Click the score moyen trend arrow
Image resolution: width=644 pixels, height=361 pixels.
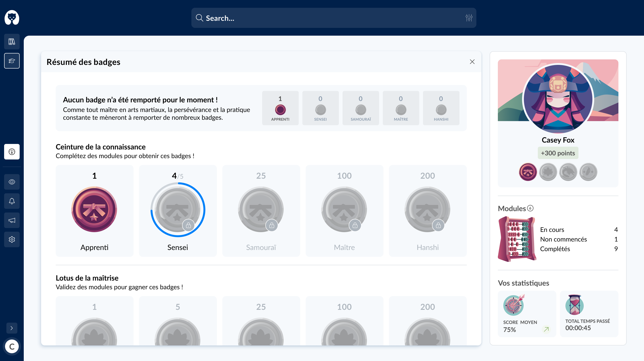click(546, 329)
